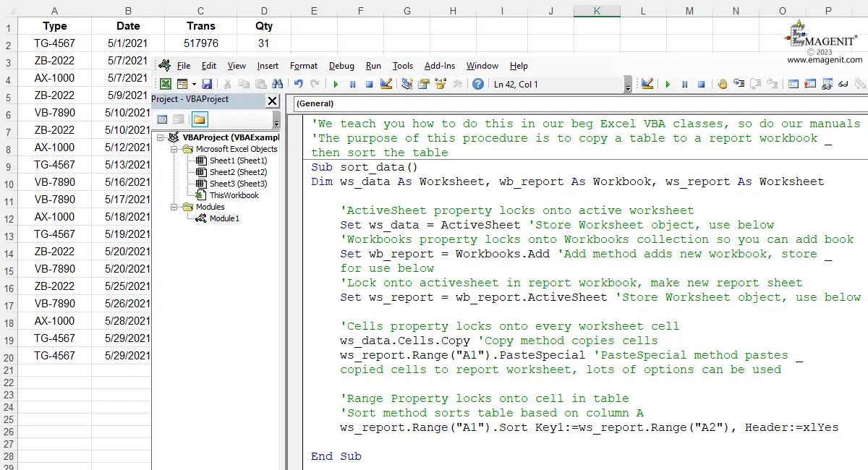This screenshot has height=470, width=868.
Task: Open Visual Basic Help question mark icon
Action: (478, 84)
